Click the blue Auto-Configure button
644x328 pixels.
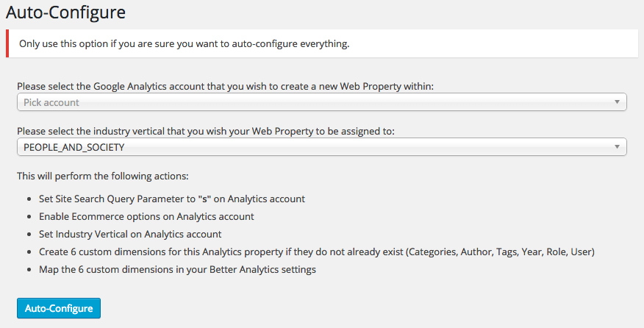click(59, 308)
